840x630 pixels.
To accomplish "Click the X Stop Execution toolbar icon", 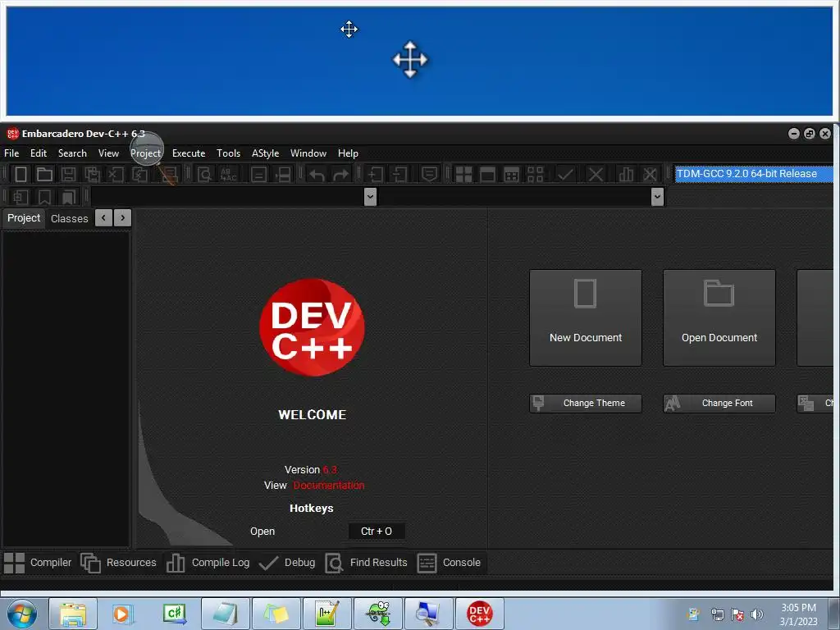I will pyautogui.click(x=596, y=174).
